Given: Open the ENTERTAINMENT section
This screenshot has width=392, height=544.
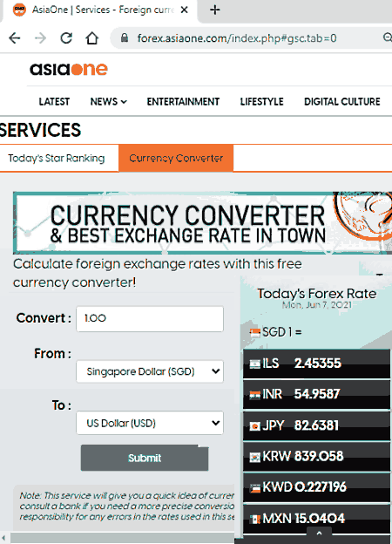Looking at the screenshot, I should [183, 102].
